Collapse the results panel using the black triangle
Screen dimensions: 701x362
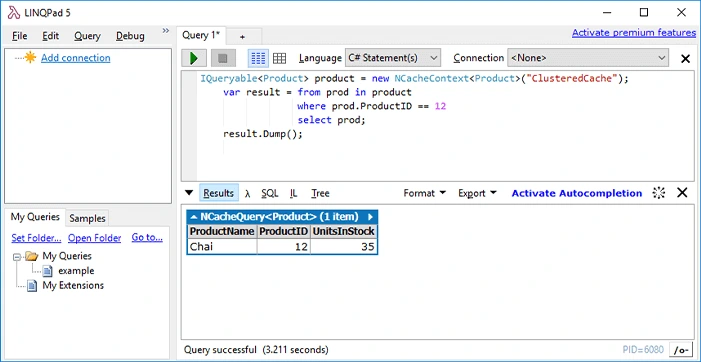[189, 193]
